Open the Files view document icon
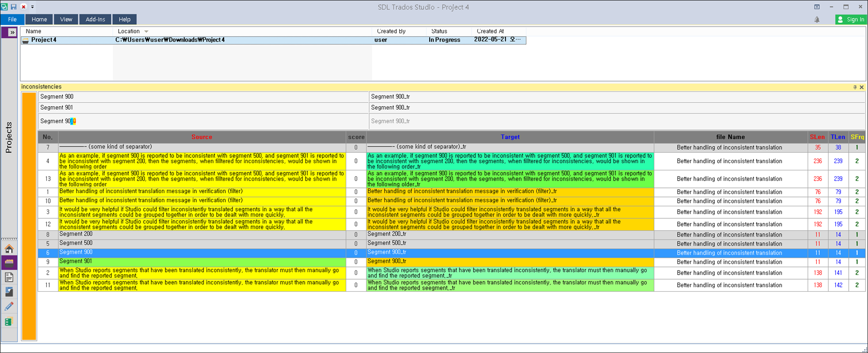 click(9, 277)
